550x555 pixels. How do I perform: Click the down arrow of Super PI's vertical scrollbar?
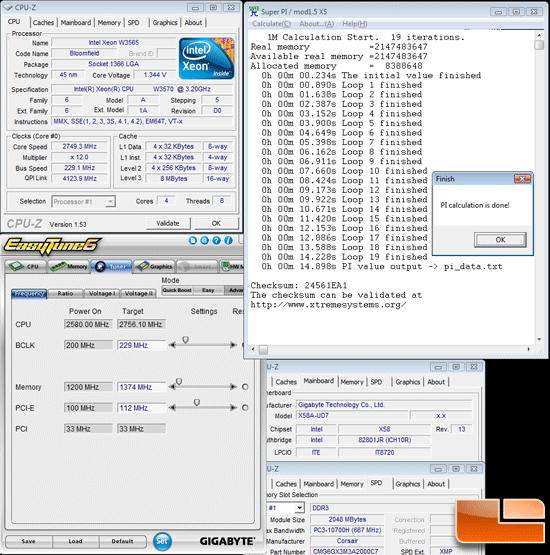point(539,339)
